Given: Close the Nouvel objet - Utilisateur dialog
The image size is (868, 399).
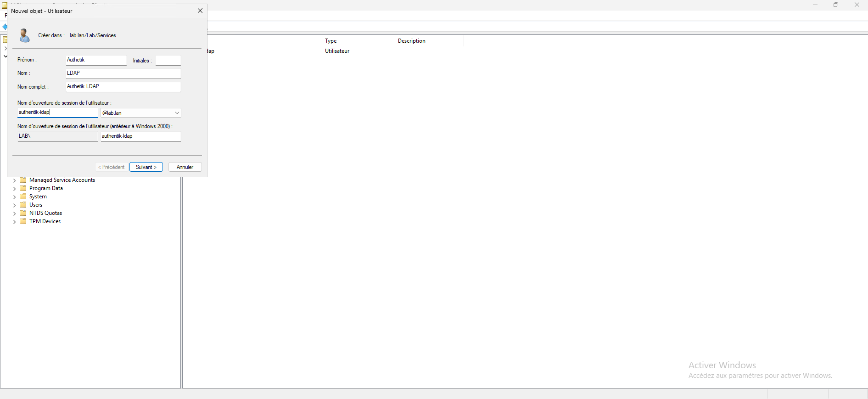Looking at the screenshot, I should click(x=200, y=11).
